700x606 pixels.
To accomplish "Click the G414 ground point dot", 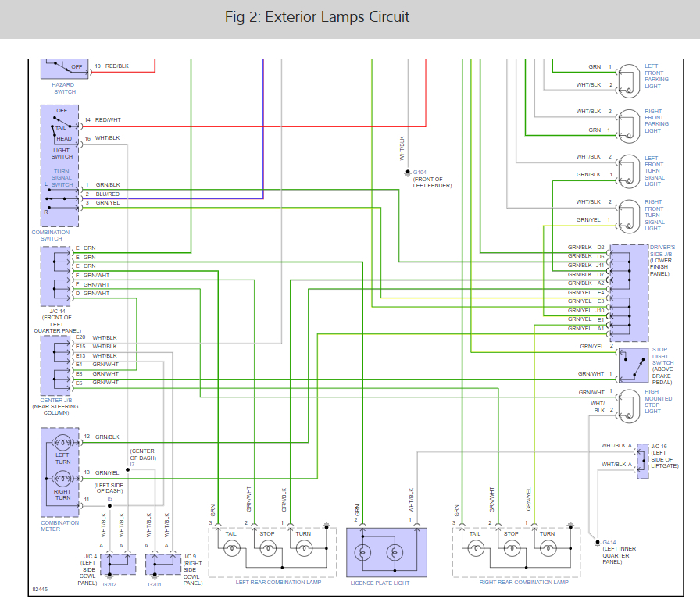I will coord(598,543).
